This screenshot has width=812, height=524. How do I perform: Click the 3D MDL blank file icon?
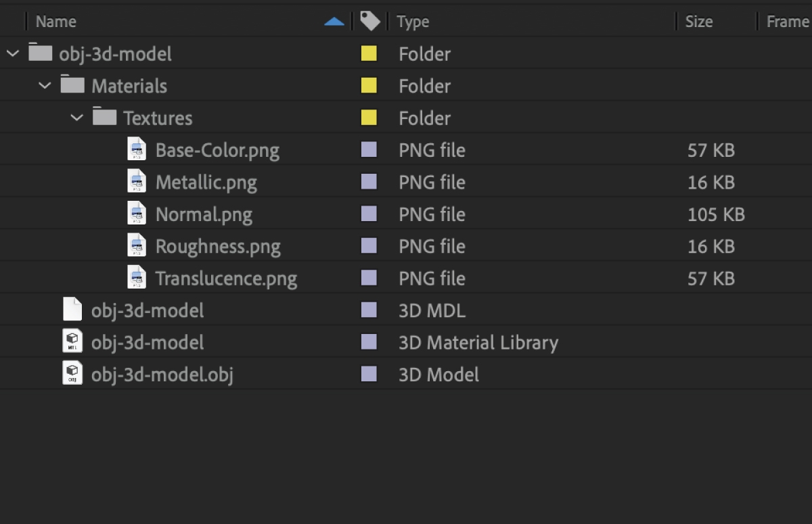pyautogui.click(x=72, y=310)
